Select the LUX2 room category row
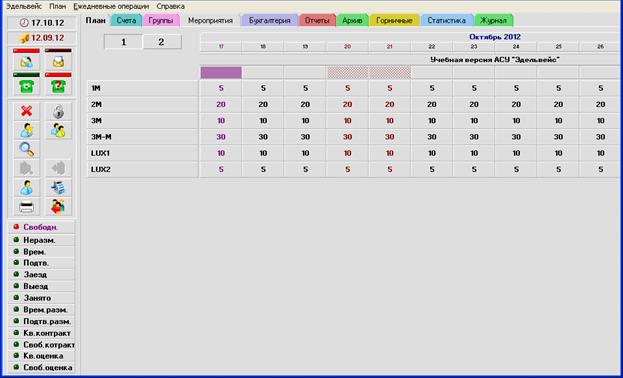Image resolution: width=623 pixels, height=378 pixels. click(x=143, y=170)
